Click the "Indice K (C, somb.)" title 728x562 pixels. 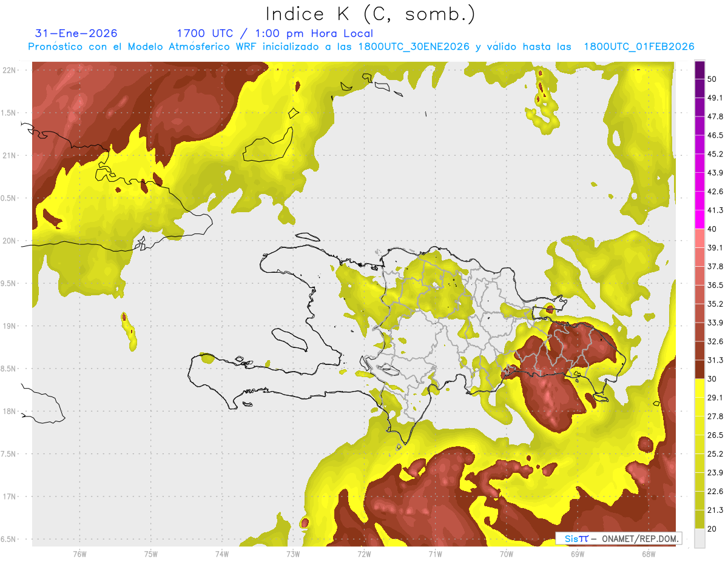pyautogui.click(x=370, y=15)
